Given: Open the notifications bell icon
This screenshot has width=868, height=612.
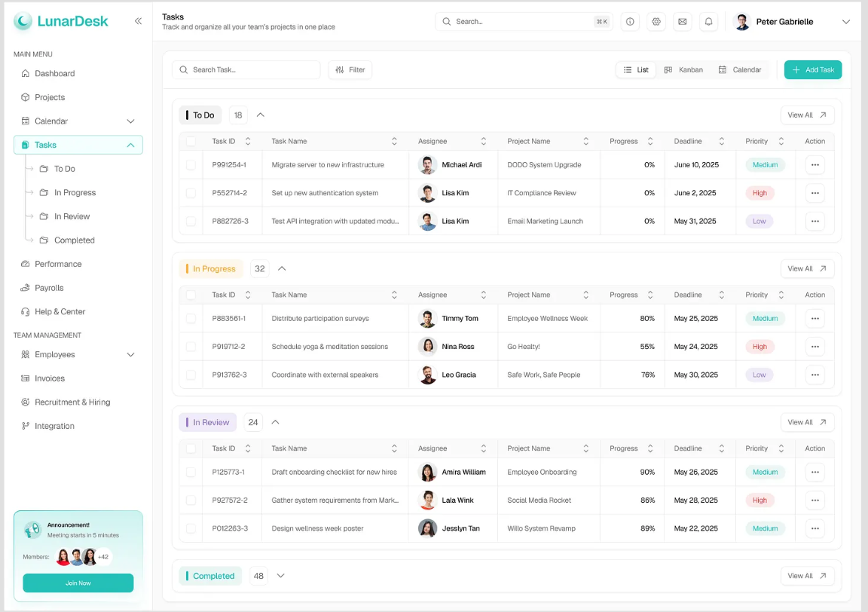Looking at the screenshot, I should click(708, 22).
